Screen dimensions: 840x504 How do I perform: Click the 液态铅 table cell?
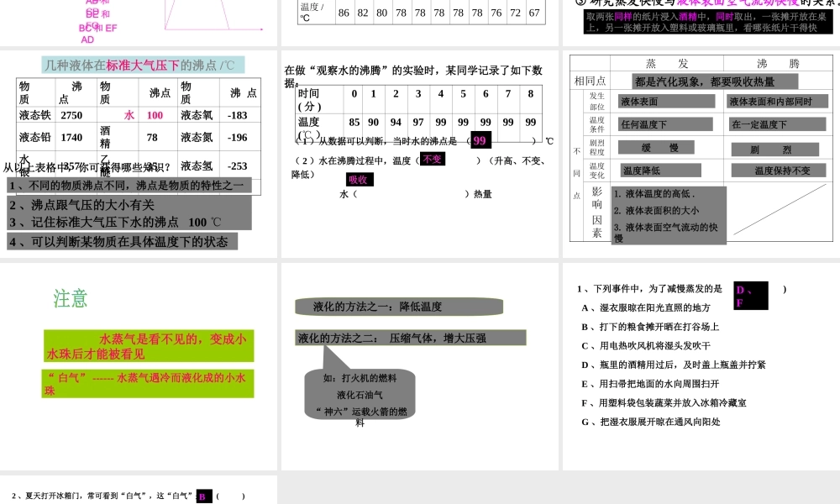click(35, 138)
